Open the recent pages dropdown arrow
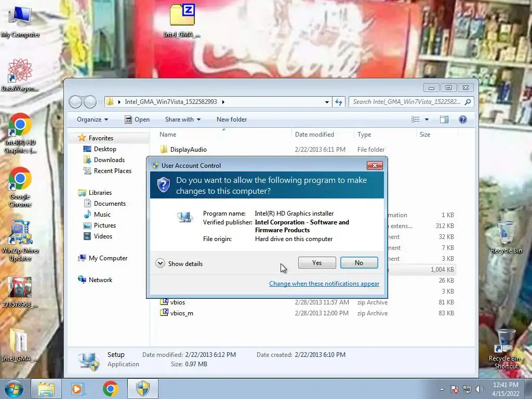Image resolution: width=532 pixels, height=399 pixels. pyautogui.click(x=100, y=102)
